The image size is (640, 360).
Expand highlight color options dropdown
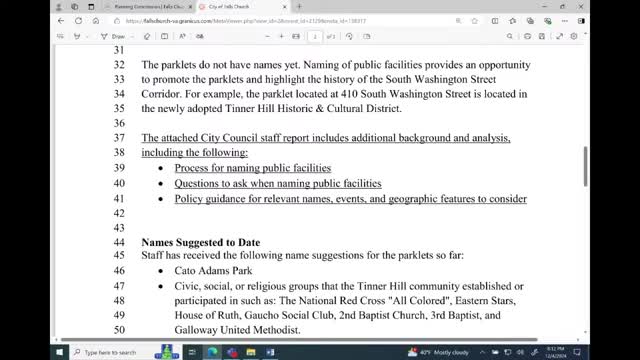coord(87,36)
